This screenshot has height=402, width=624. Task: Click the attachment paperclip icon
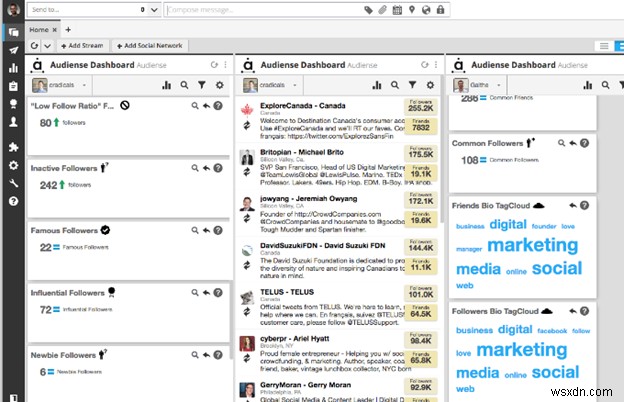(x=382, y=10)
